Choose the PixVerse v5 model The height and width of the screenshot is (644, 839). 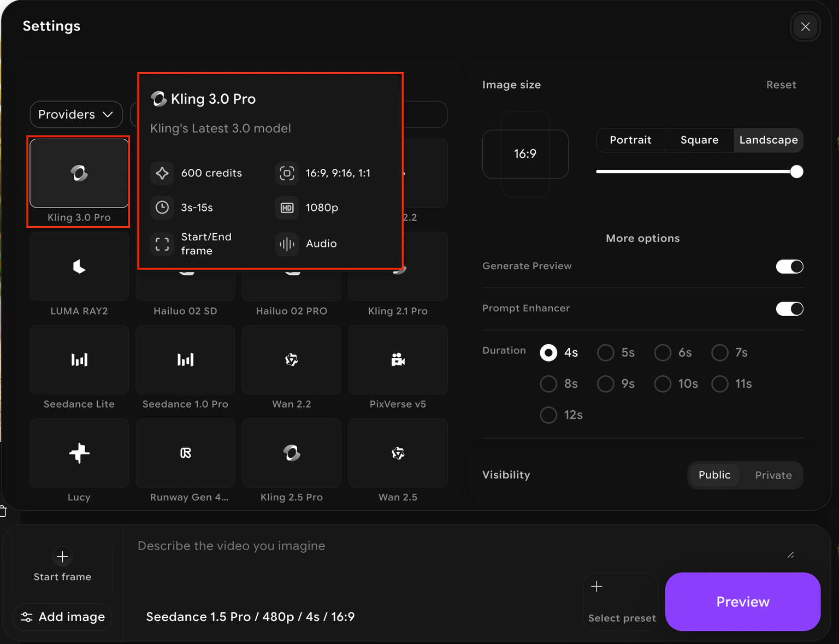pyautogui.click(x=398, y=359)
